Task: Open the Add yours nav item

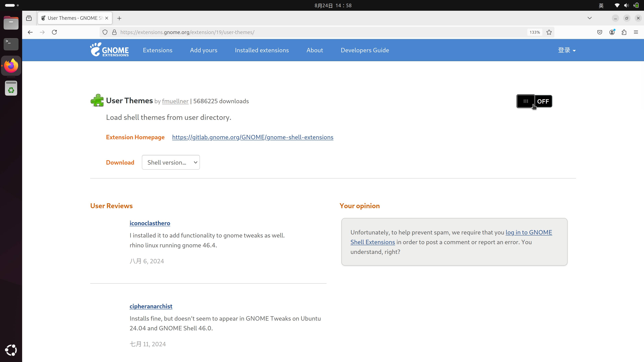Action: (x=203, y=50)
